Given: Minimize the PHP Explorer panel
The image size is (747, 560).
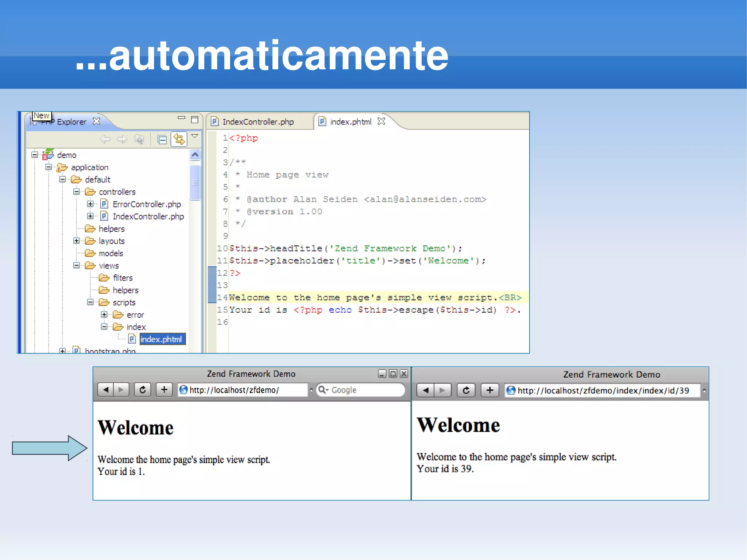Looking at the screenshot, I should click(x=181, y=118).
